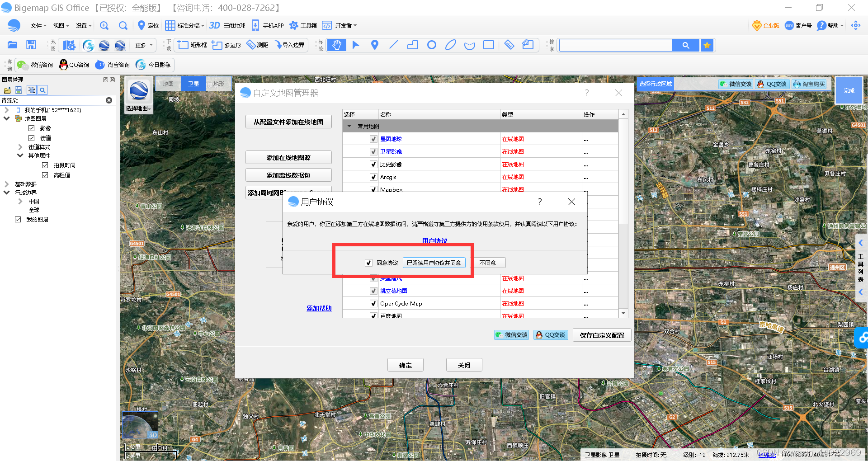Uncheck the Arcgis map row checkbox
Viewport: 868px width, 461px height.
[x=373, y=177]
